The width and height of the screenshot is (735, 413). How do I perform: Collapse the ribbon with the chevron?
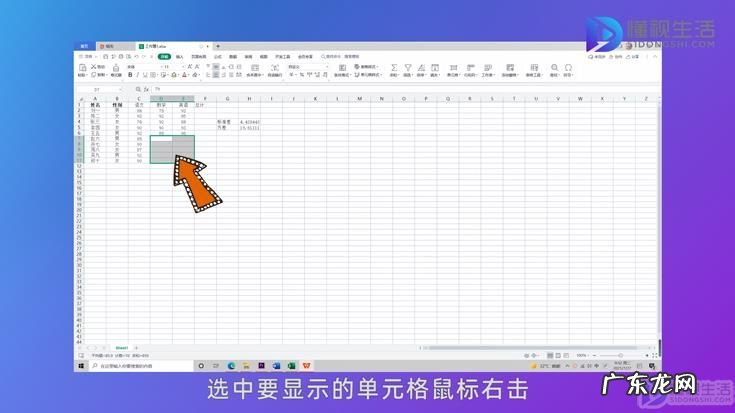[x=655, y=57]
